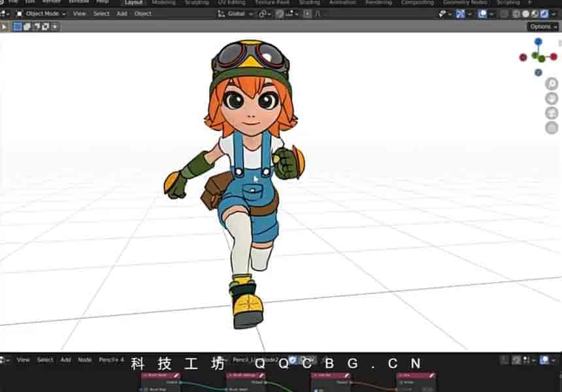Choose the set new selection mode icon
Screen dimensions: 562x392
click(17, 27)
